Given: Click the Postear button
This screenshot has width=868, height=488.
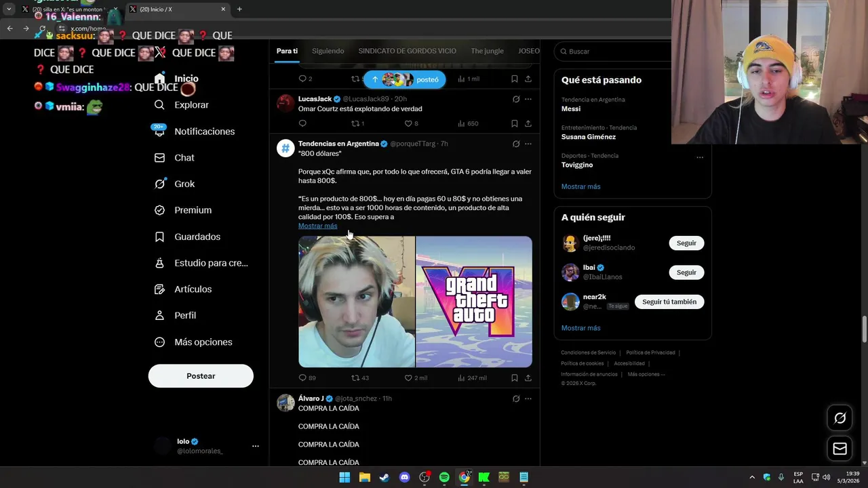Looking at the screenshot, I should pos(201,376).
